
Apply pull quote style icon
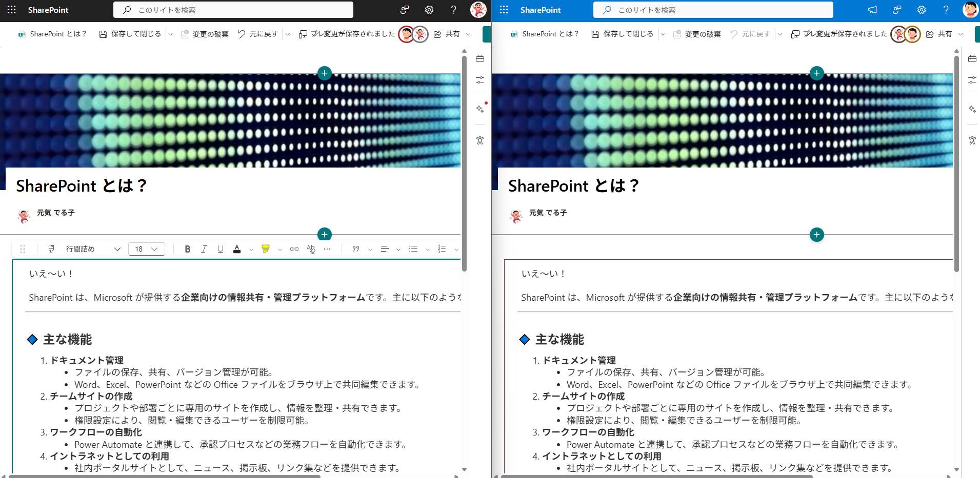(356, 249)
